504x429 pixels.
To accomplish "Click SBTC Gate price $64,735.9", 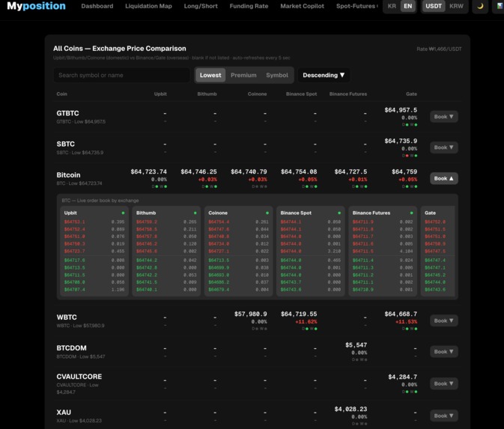I will (401, 141).
